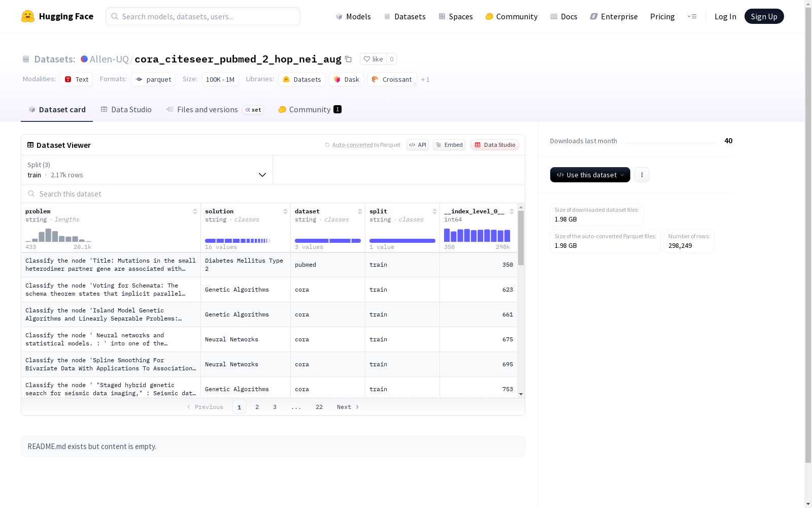
Task: Open the Models nav item
Action: (x=353, y=16)
